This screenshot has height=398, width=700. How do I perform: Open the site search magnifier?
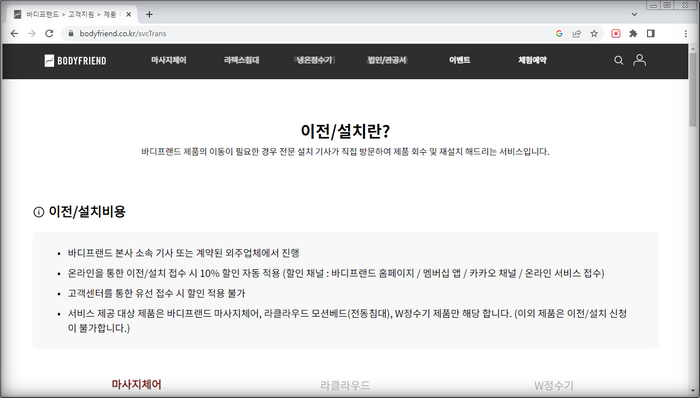[618, 60]
